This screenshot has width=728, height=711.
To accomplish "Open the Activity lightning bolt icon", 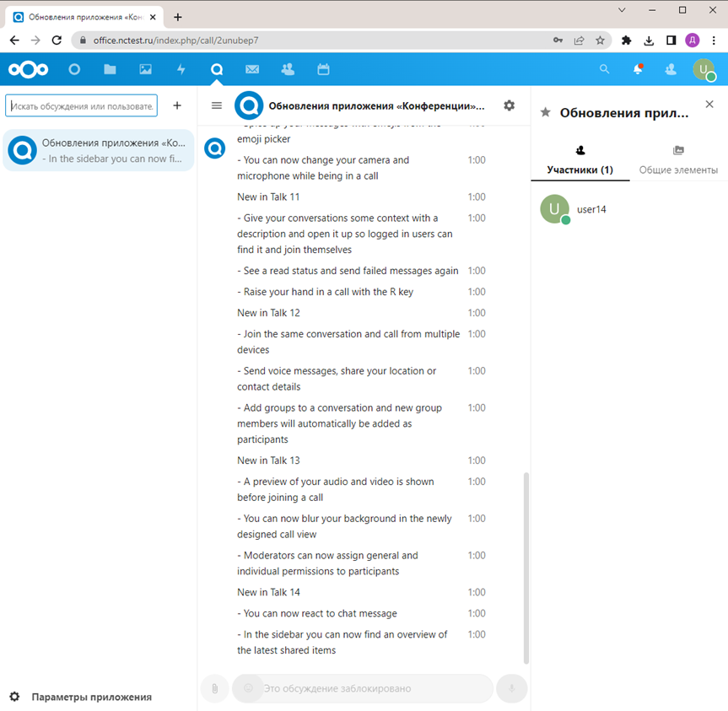I will [181, 70].
